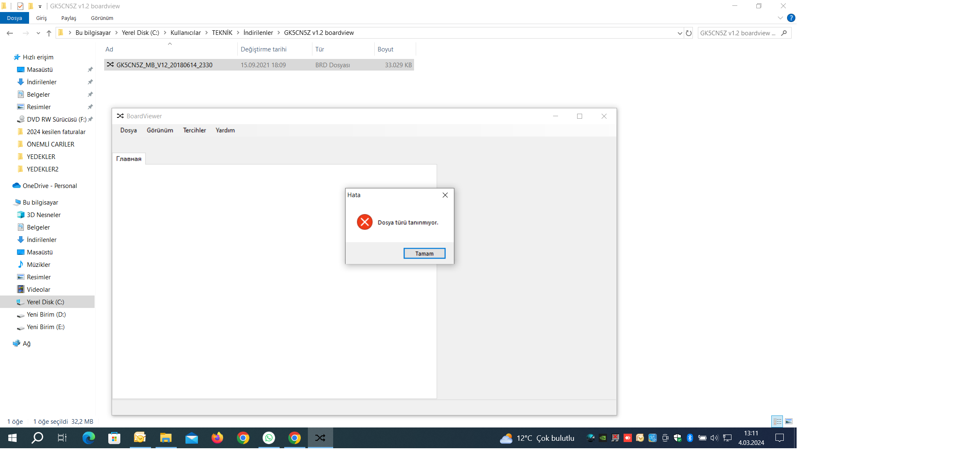Open WhatsApp from the taskbar
The width and height of the screenshot is (980, 464).
pyautogui.click(x=269, y=438)
